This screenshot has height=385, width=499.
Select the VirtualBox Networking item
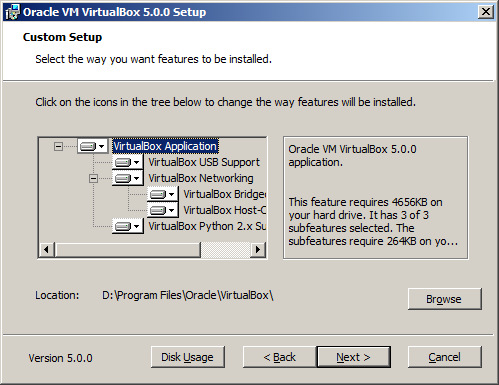point(201,178)
